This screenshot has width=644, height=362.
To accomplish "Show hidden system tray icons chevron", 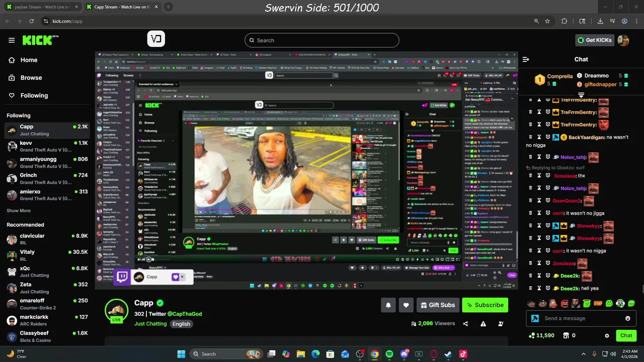I will (x=584, y=354).
